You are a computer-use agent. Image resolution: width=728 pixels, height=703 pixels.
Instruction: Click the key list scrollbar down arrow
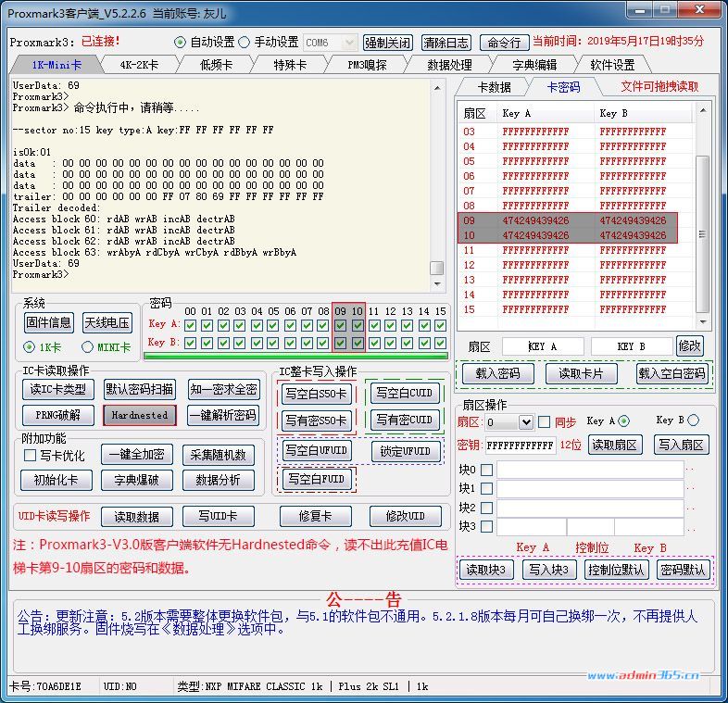703,321
